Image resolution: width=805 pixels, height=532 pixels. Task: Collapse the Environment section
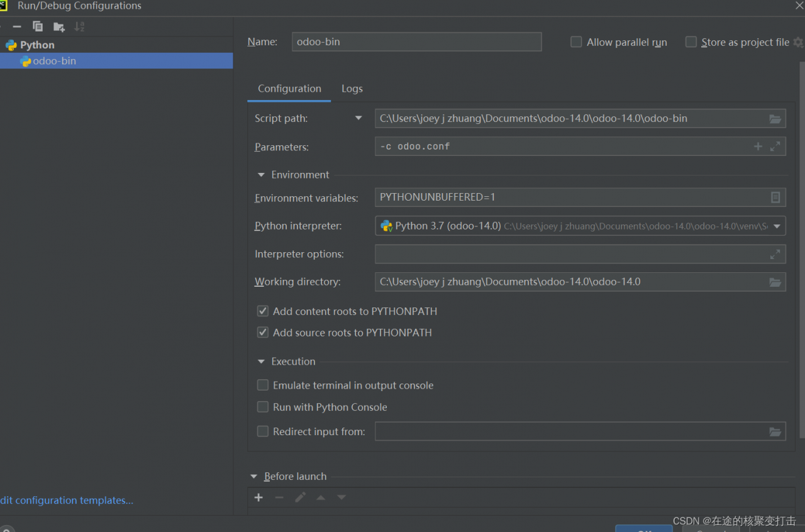click(x=261, y=175)
